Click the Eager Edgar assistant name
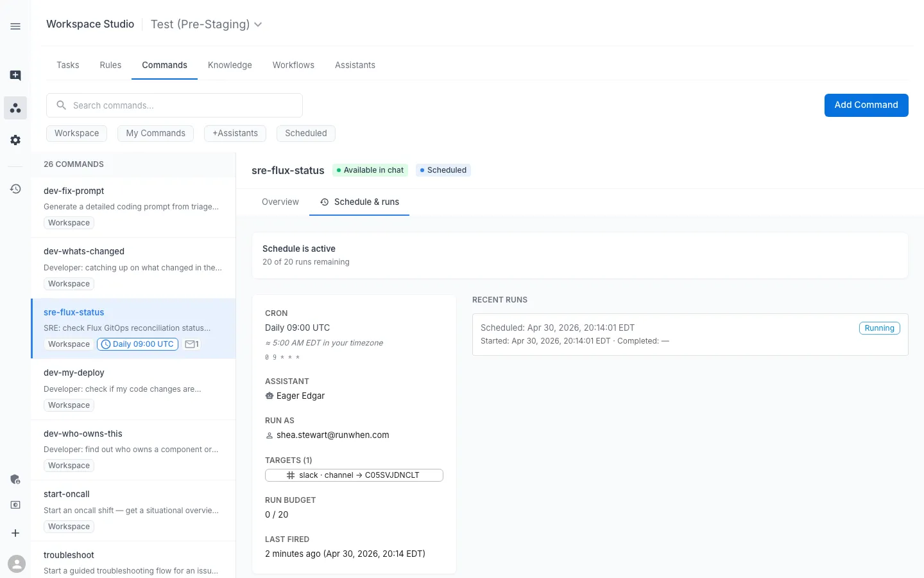The width and height of the screenshot is (924, 578). (x=300, y=396)
